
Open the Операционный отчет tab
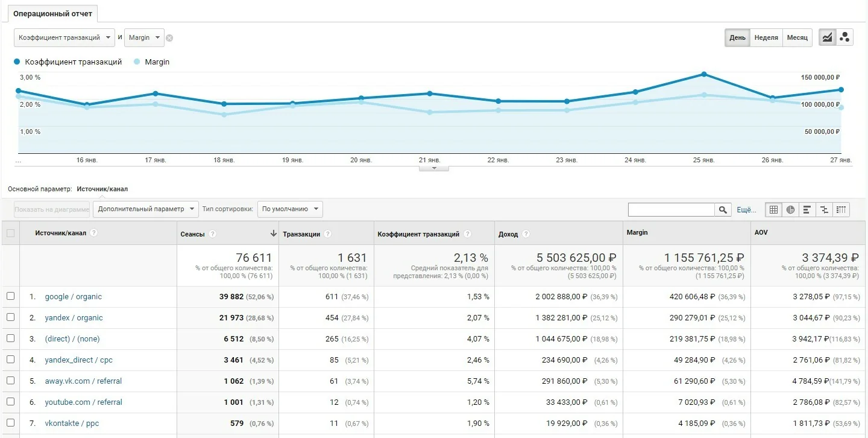click(52, 13)
